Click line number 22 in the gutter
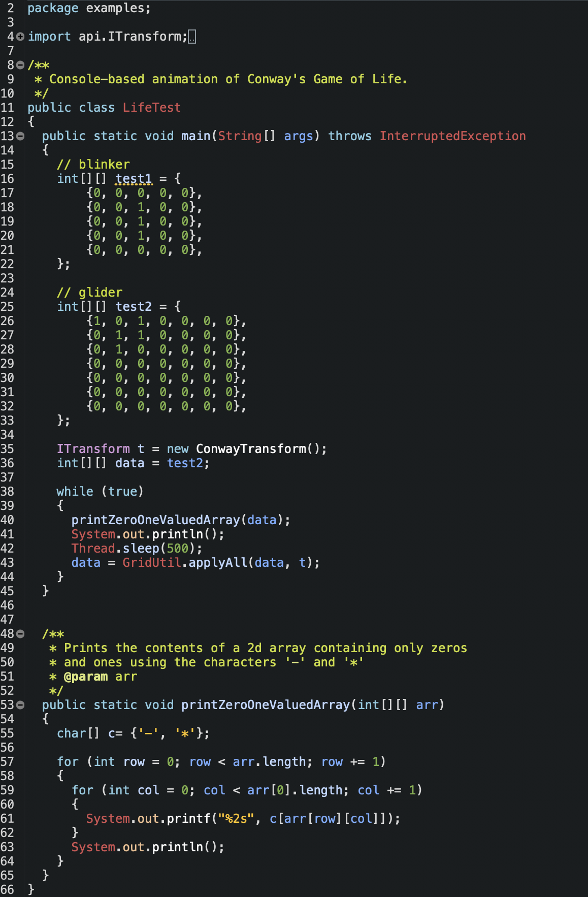Viewport: 588px width, 897px height. coord(8,264)
